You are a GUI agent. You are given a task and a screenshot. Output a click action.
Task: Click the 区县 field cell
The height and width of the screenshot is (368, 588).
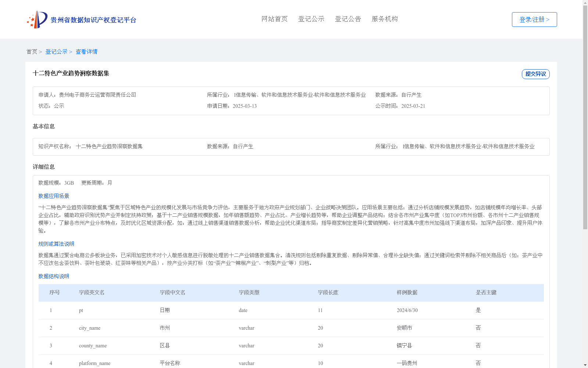(165, 346)
